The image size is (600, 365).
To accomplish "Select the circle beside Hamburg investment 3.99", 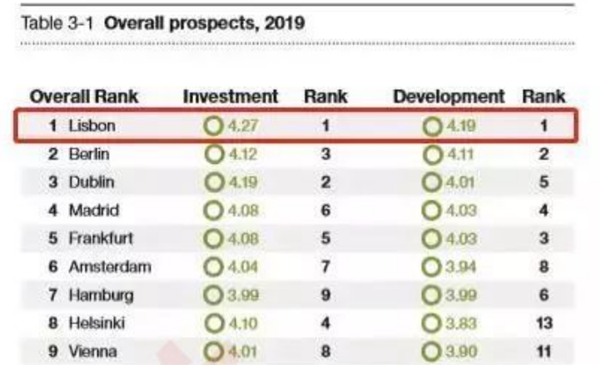I will tap(214, 295).
